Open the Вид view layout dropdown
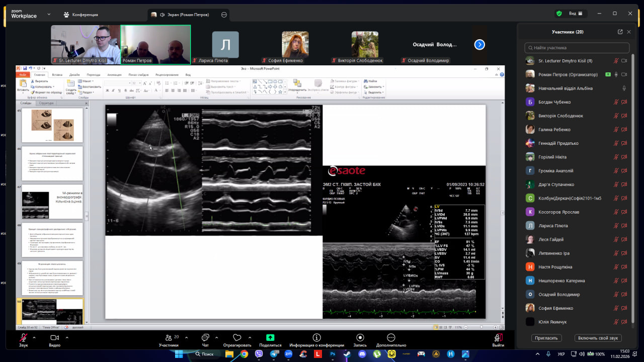Image resolution: width=644 pixels, height=362 pixels. 575,14
